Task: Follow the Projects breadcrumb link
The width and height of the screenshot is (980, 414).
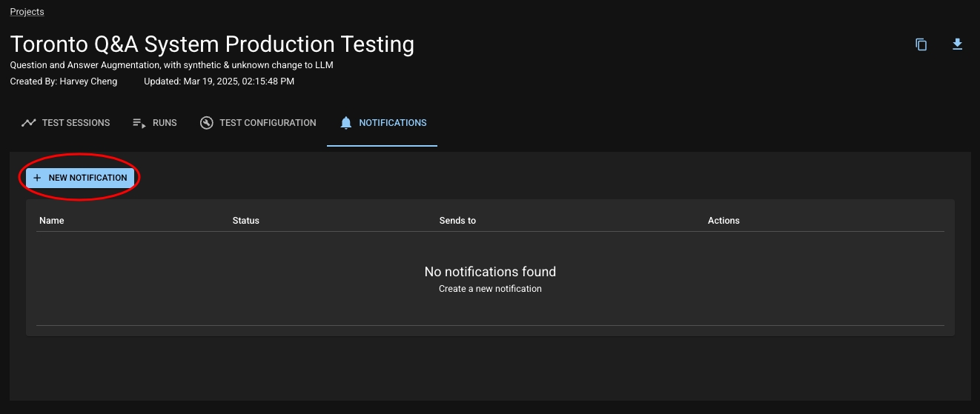Action: [x=27, y=12]
